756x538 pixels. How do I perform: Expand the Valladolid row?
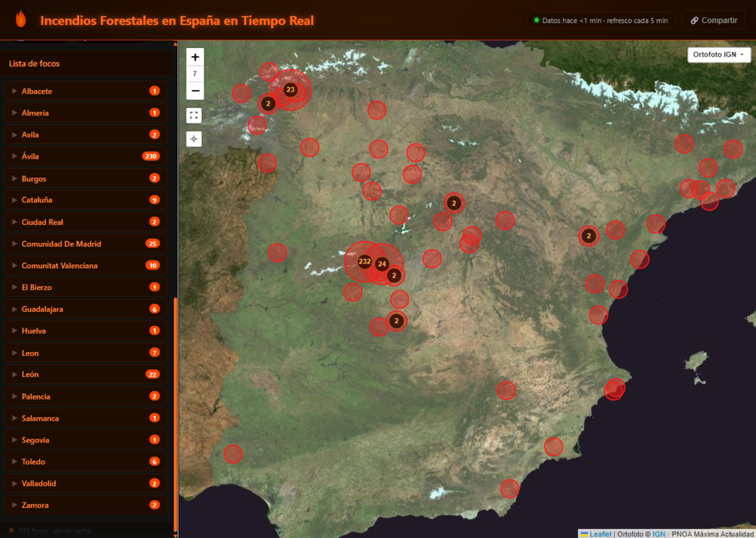tap(86, 483)
